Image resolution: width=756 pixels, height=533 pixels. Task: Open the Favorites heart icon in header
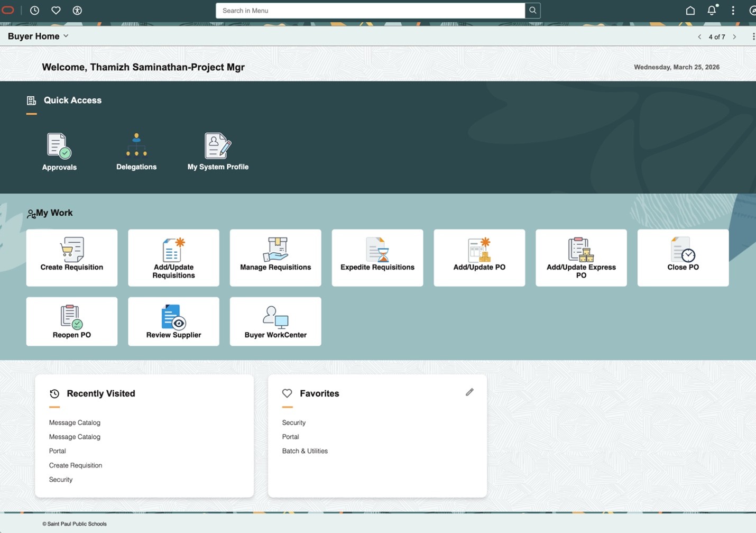tap(56, 10)
